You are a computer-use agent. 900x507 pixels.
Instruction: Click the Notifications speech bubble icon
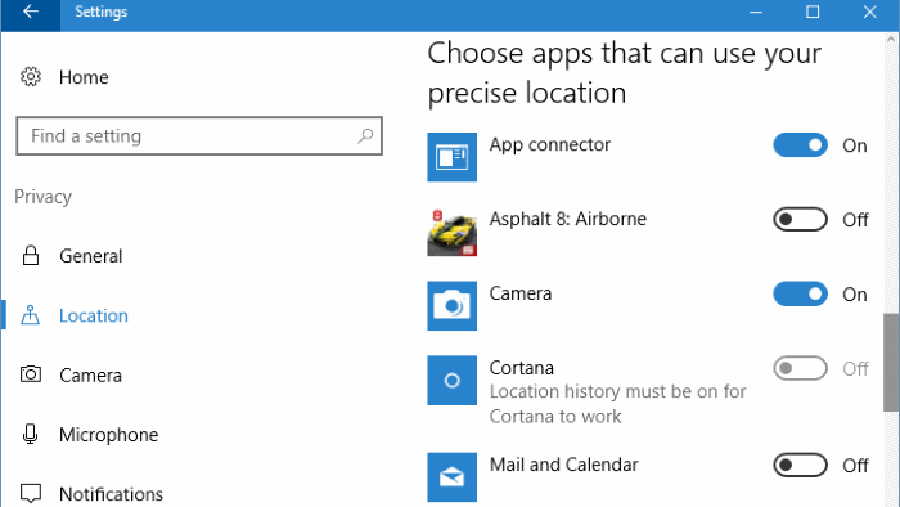click(x=31, y=493)
